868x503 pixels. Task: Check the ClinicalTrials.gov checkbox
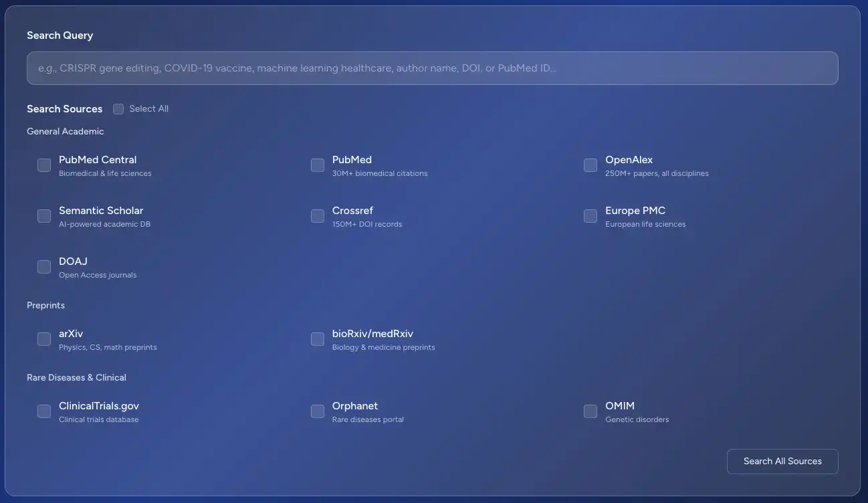44,411
